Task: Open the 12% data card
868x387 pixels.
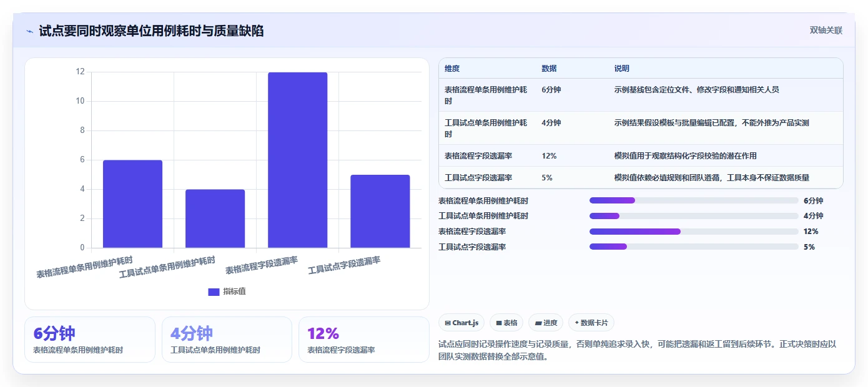Action: coord(364,340)
